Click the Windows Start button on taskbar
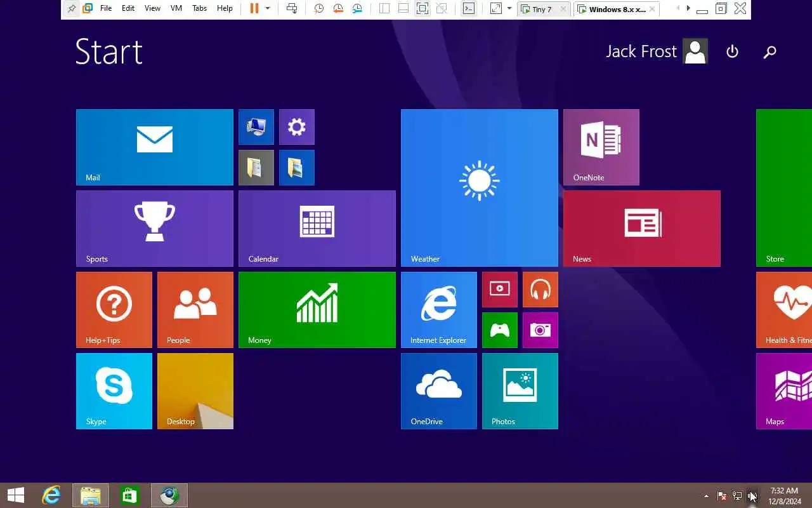Screen dimensions: 812x508 pos(16,495)
